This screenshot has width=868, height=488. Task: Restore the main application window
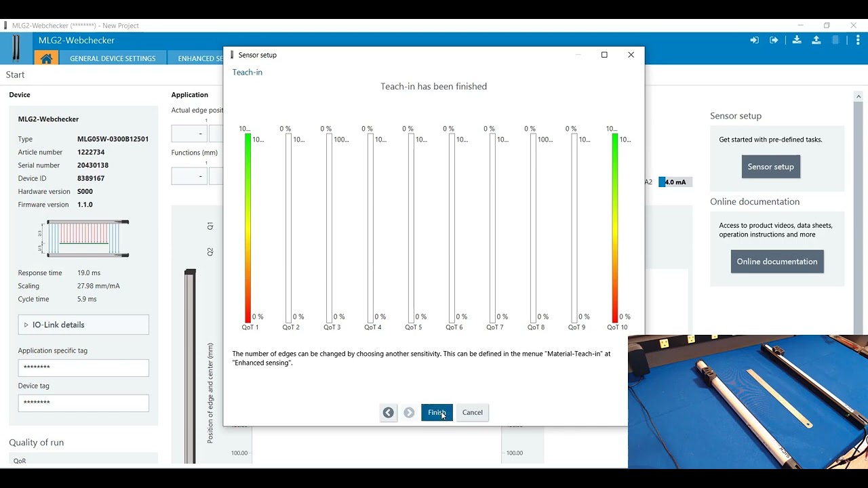coord(827,26)
